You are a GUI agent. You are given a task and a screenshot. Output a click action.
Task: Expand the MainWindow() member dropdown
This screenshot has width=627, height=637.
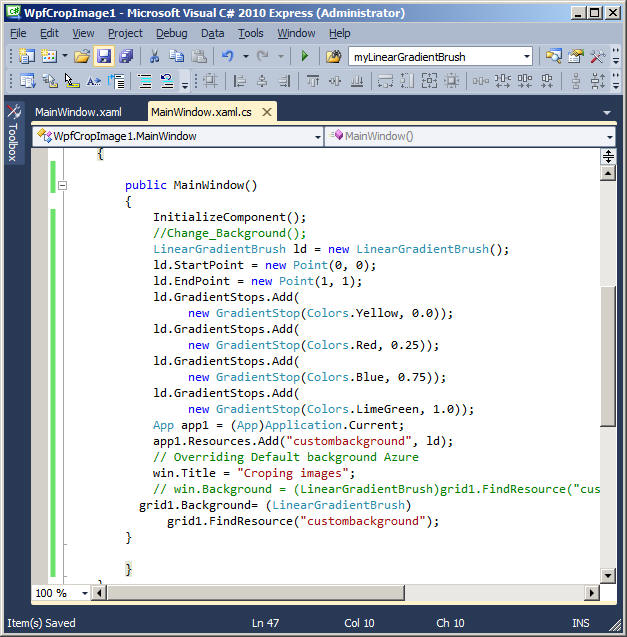[610, 137]
